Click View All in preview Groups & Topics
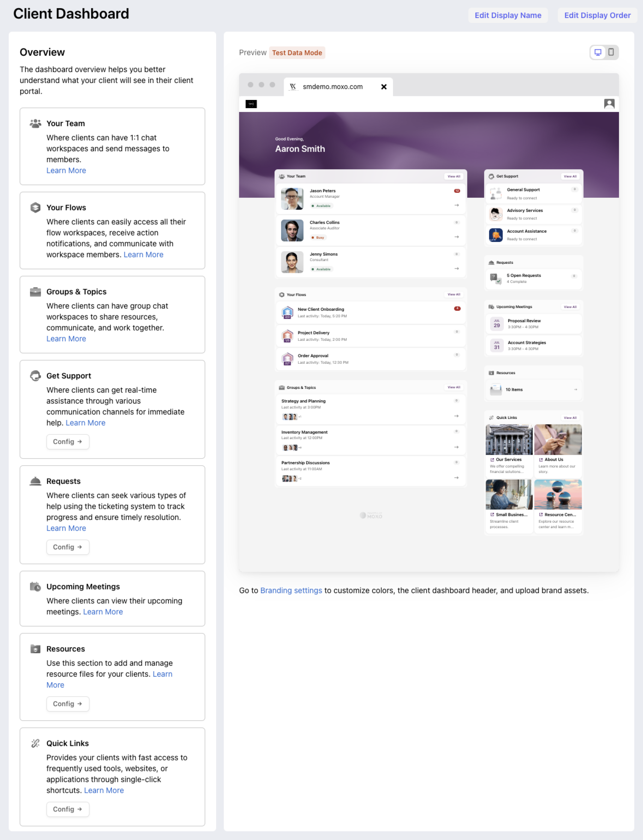Screen dimensions: 643x840 pyautogui.click(x=454, y=387)
